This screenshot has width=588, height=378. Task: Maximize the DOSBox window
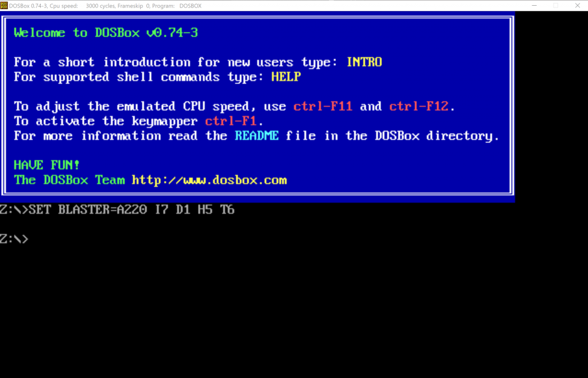coord(556,6)
